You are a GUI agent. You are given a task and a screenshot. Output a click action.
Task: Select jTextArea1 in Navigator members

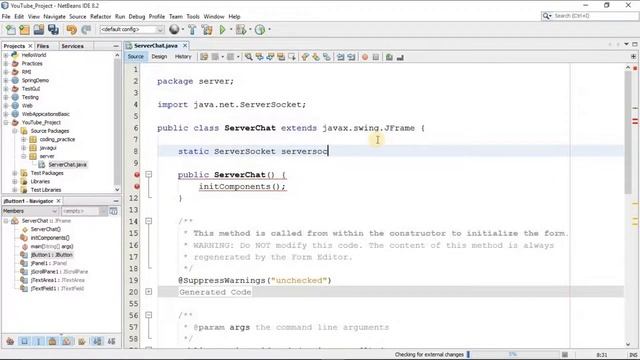click(58, 280)
